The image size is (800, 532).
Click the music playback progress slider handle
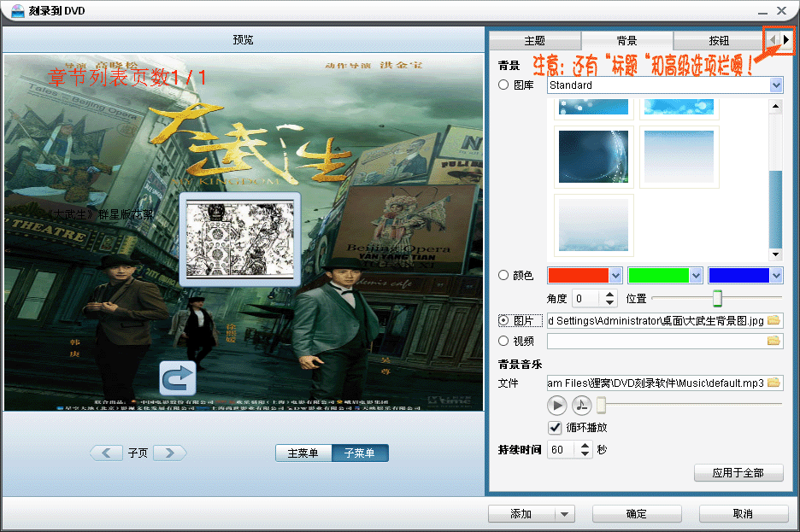pos(602,405)
